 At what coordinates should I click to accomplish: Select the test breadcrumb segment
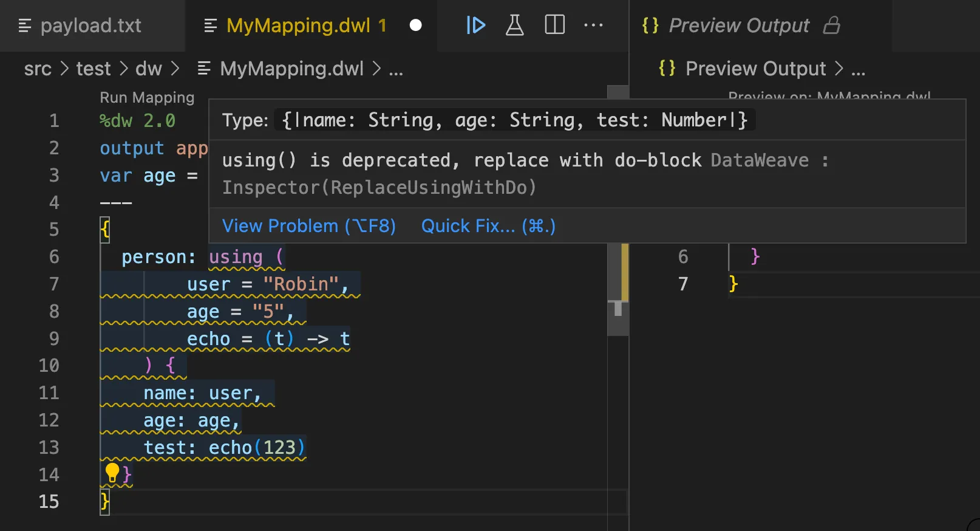94,69
